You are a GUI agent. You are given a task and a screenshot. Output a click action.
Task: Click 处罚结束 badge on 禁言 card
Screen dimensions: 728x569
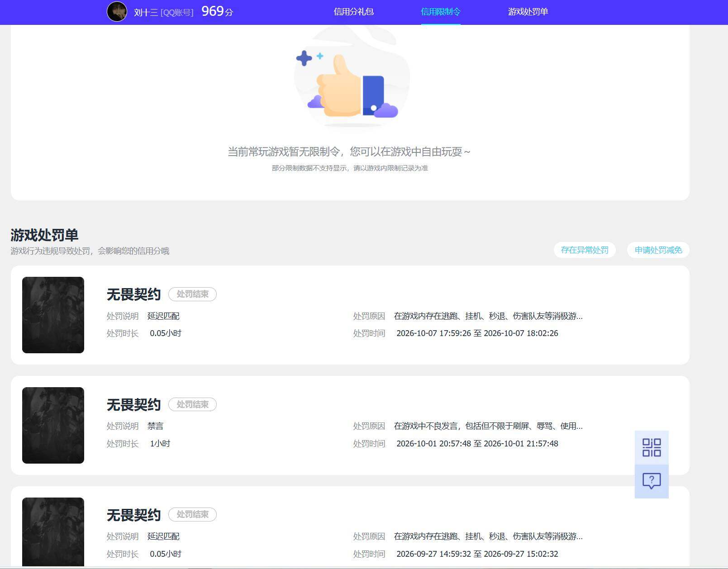192,404
